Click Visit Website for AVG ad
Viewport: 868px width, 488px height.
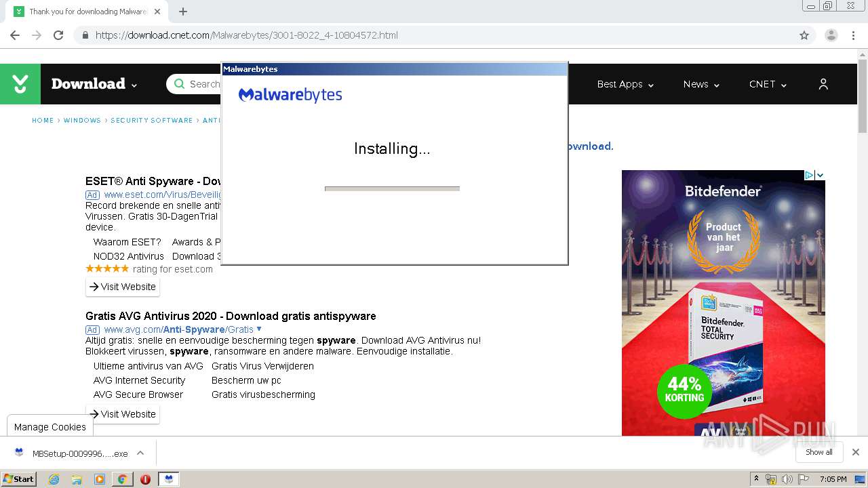click(x=123, y=414)
